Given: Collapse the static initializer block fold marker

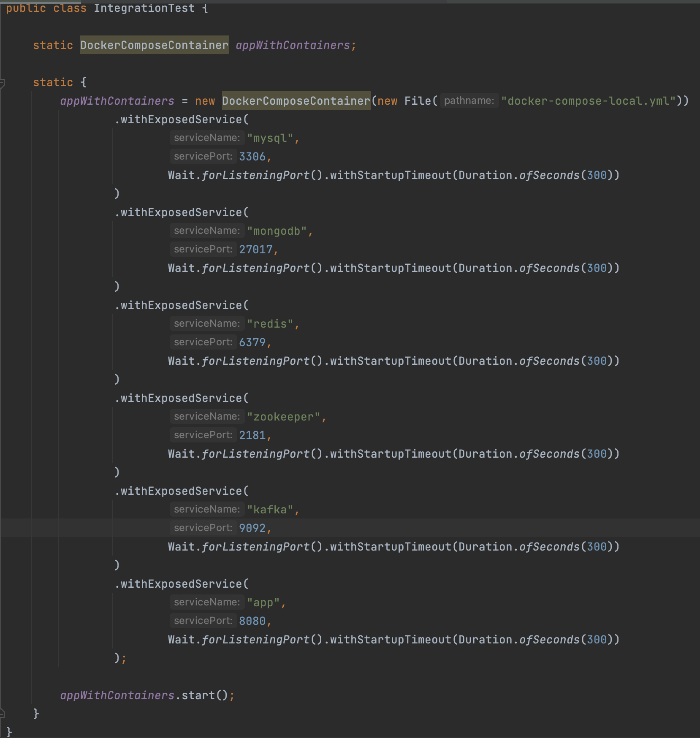Looking at the screenshot, I should 2,83.
